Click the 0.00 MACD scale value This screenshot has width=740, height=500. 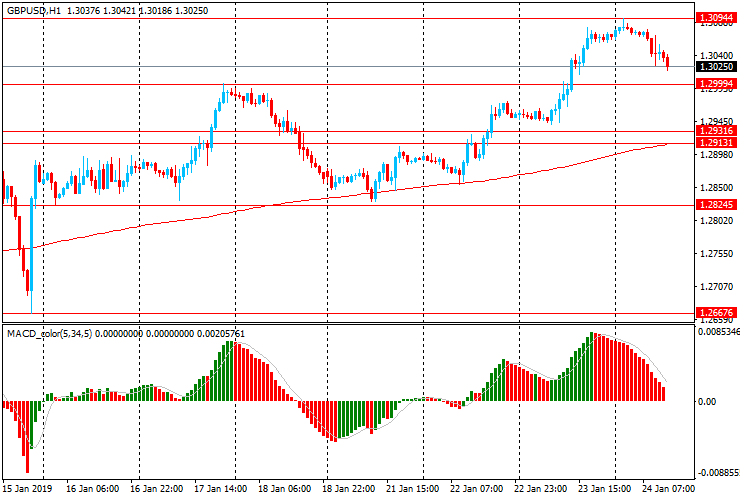pyautogui.click(x=706, y=401)
